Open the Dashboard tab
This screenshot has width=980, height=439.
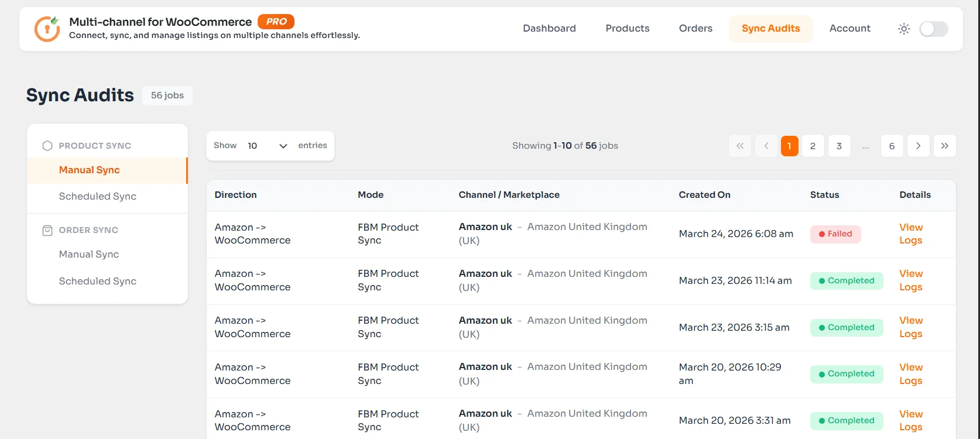(x=549, y=28)
